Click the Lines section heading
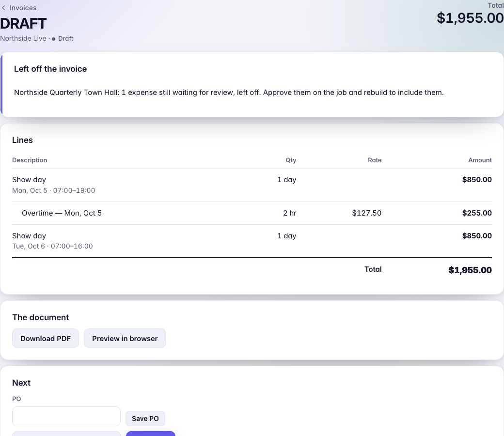504x436 pixels. [22, 140]
